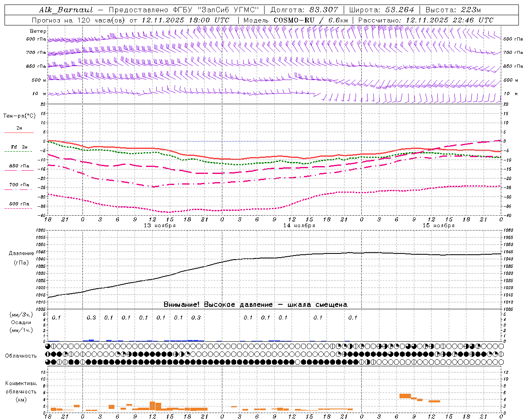This screenshot has height=420, width=525.
Task: Click the red 2м temperature legend line
Action: [19, 132]
